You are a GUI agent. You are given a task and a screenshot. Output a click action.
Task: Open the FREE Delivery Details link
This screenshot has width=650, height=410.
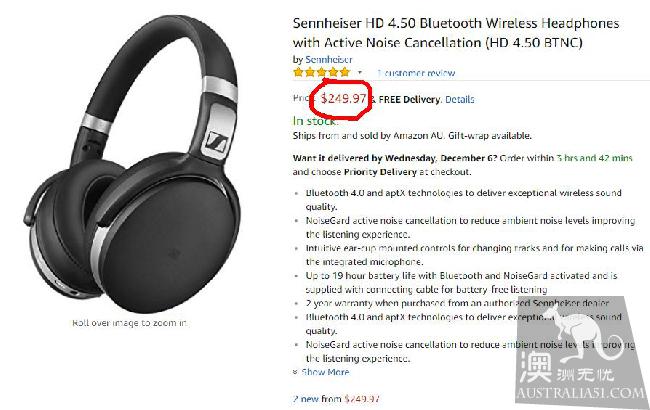pos(459,99)
